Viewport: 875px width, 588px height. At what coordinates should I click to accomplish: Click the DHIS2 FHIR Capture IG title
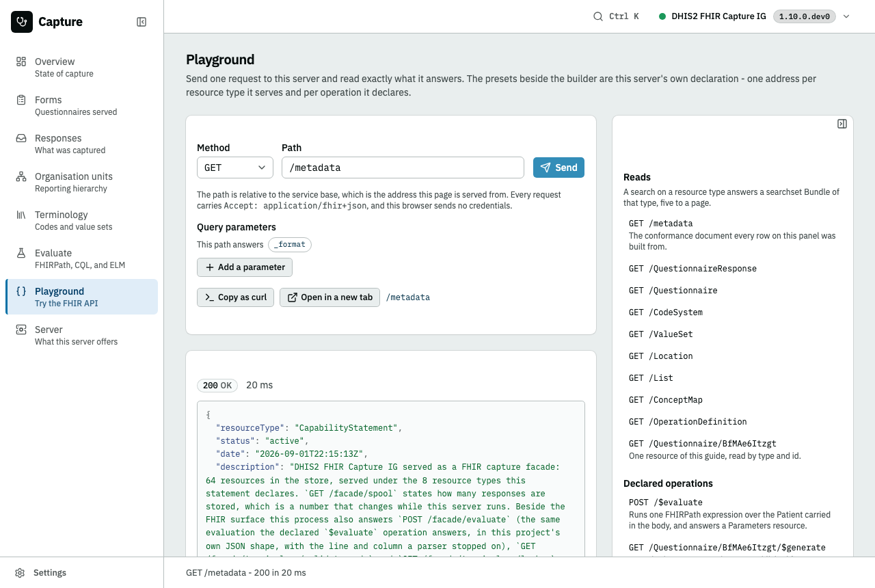(718, 16)
